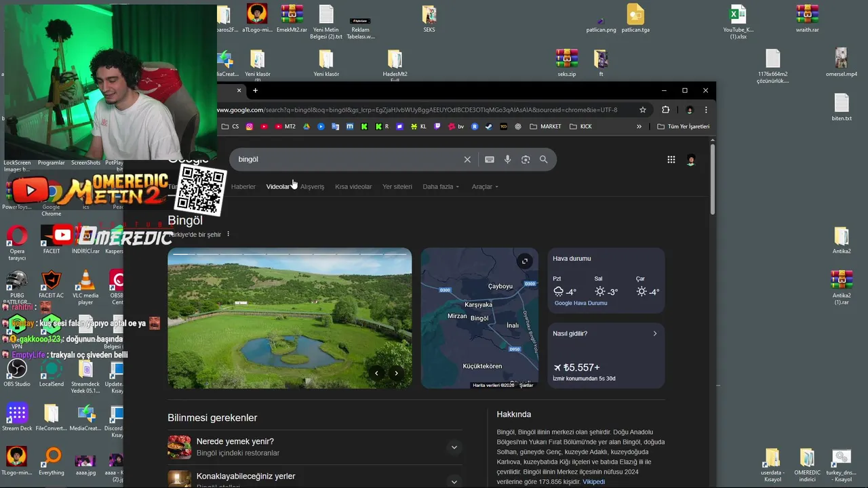Open a new Chrome tab with plus button
Screen dimensions: 868x488
click(x=255, y=90)
